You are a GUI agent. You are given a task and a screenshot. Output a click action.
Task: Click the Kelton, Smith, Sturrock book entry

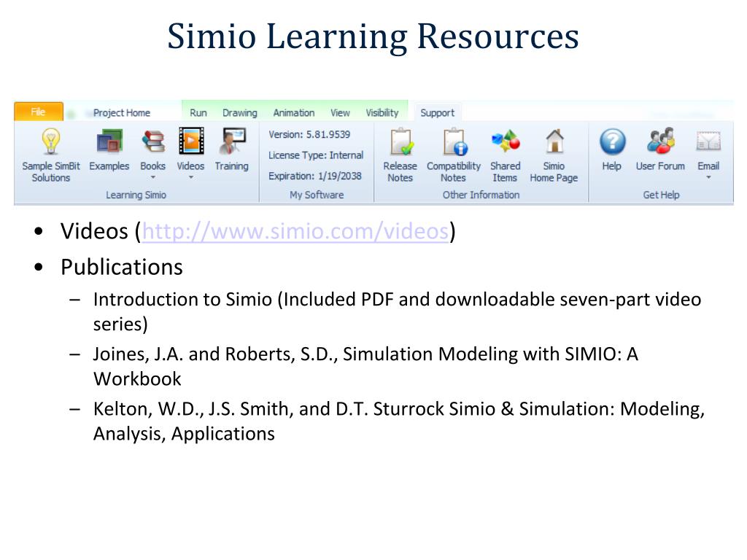399,421
